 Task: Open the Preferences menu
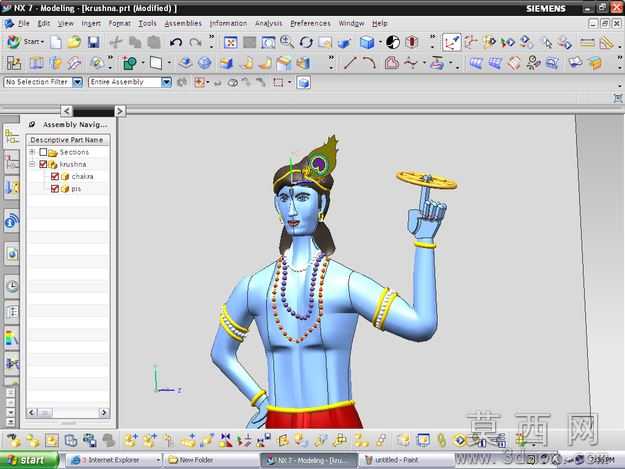(310, 24)
